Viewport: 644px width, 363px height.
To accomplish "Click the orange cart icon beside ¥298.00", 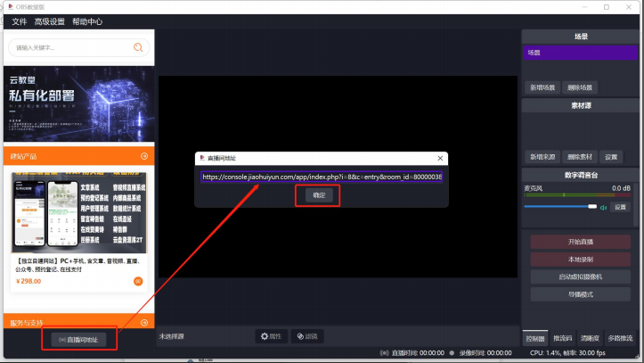I will (x=138, y=281).
